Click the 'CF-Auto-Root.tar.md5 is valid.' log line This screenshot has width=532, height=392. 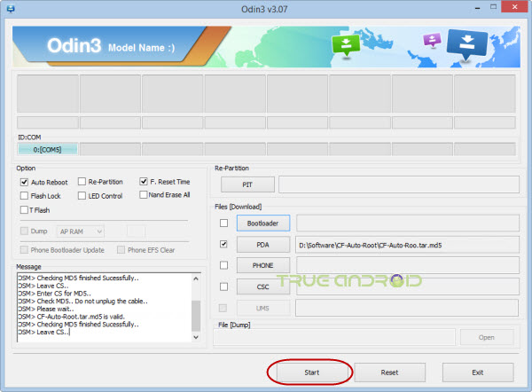point(81,317)
